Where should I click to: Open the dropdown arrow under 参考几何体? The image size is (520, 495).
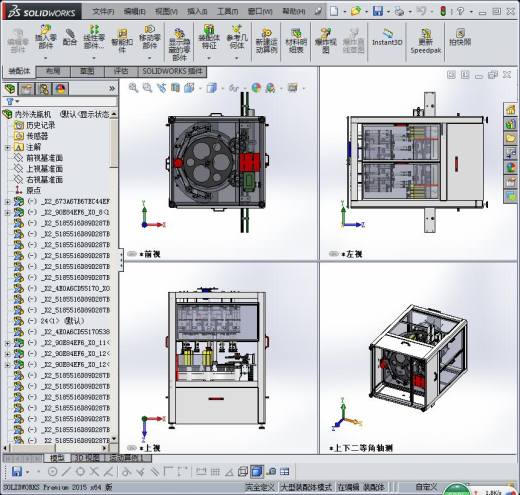(237, 58)
